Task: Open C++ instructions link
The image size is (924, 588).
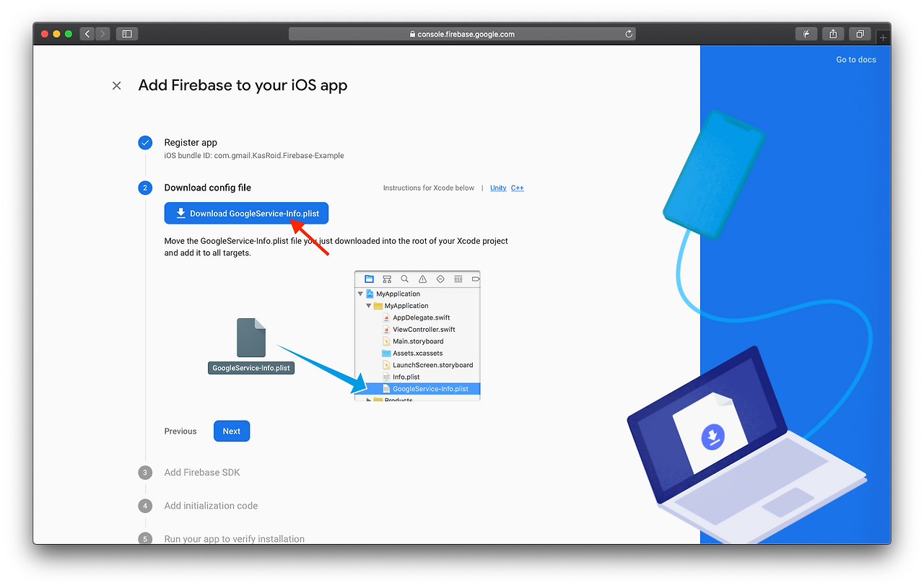Action: click(x=518, y=188)
